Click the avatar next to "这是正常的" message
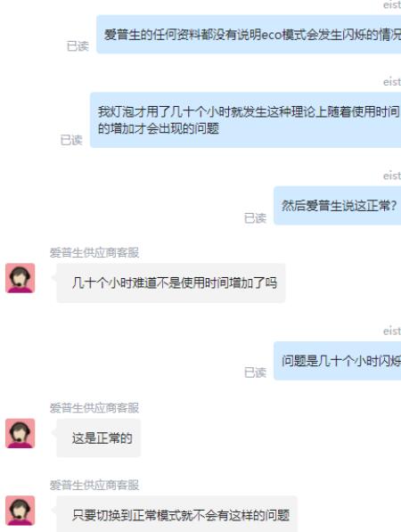The image size is (401, 532). click(x=20, y=433)
